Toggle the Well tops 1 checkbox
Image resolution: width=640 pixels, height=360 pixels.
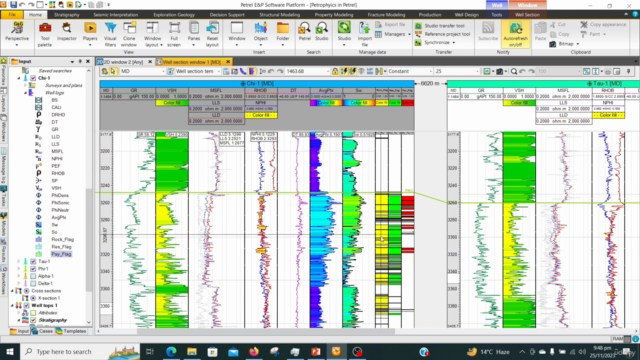point(27,305)
